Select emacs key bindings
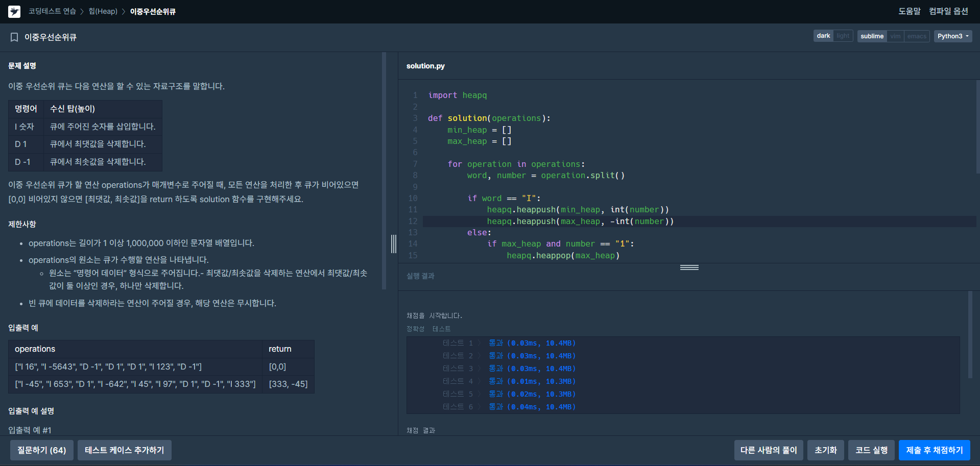The height and width of the screenshot is (466, 980). point(917,36)
